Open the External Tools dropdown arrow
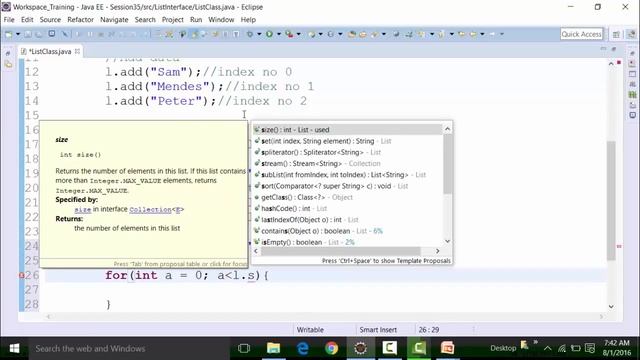Screen dimensions: 640x360 tap(299, 34)
